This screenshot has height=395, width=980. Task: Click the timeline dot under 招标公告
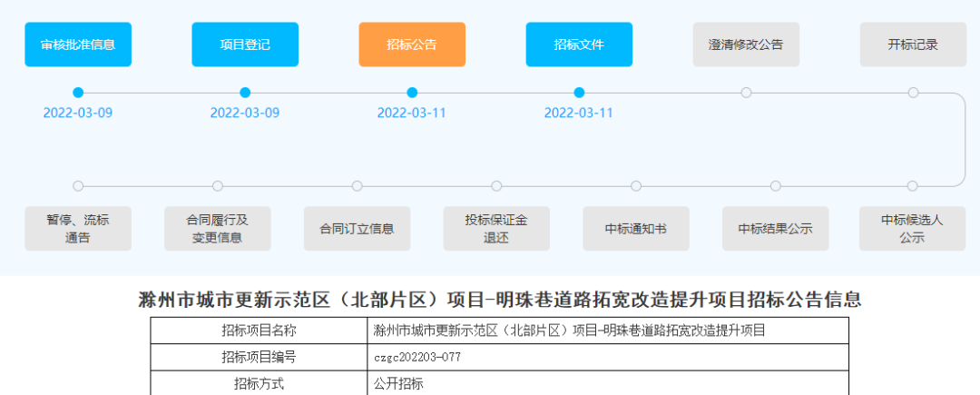[x=412, y=93]
